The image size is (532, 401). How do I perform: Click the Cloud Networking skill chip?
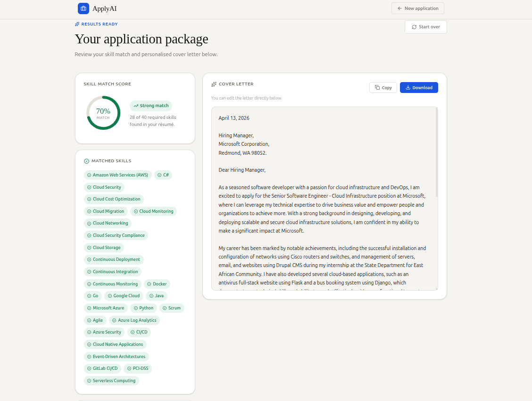point(108,223)
